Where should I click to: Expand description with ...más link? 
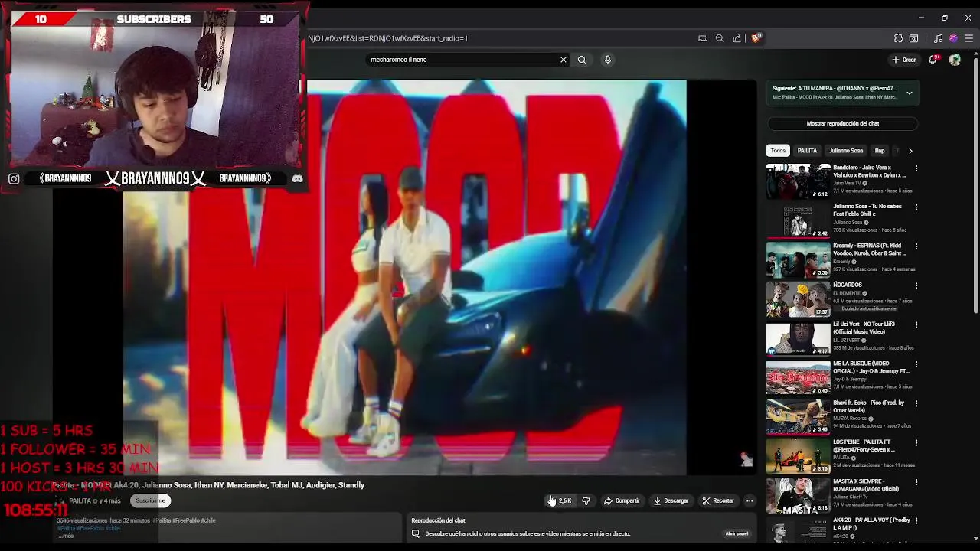66,536
